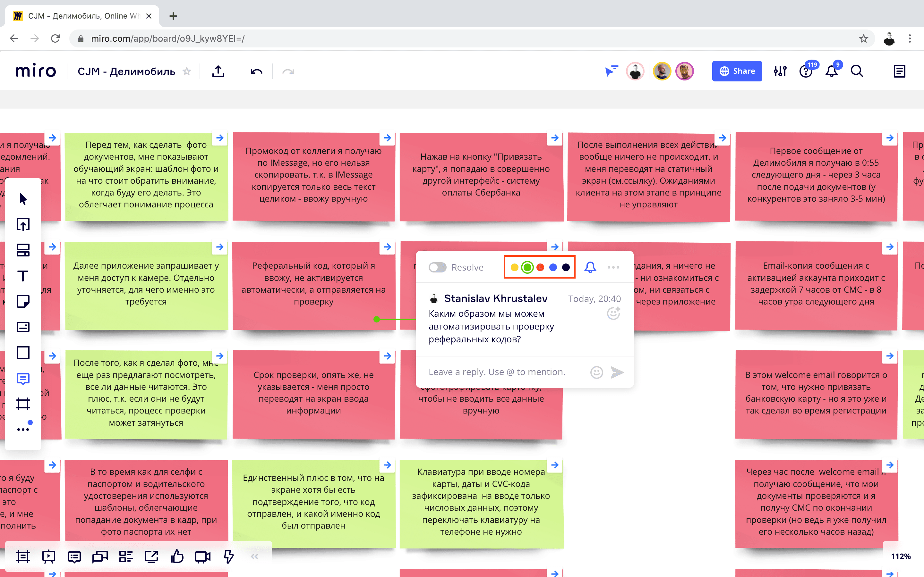Expand more tools in left sidebar
924x577 pixels.
23,429
